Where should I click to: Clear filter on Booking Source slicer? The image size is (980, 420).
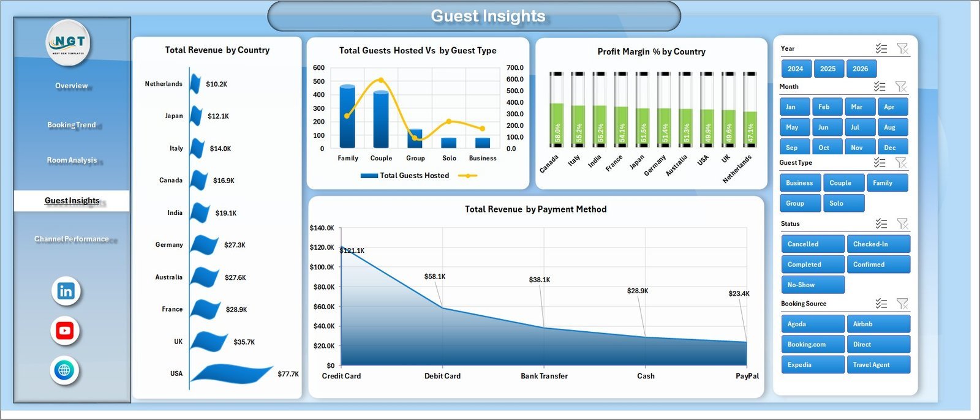tap(902, 304)
